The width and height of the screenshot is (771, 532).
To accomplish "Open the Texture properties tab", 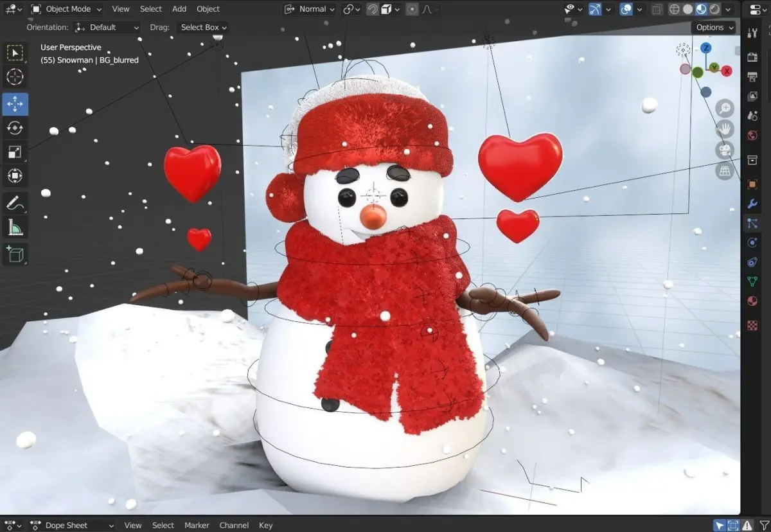I will (752, 325).
